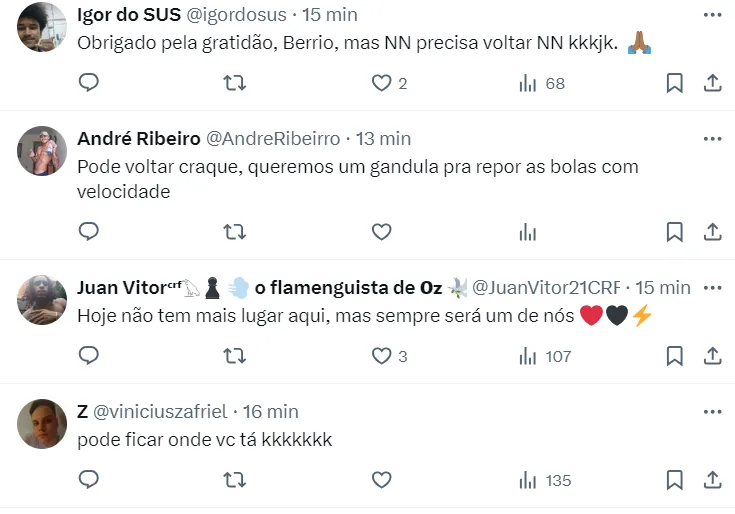735x514 pixels.
Task: Click the 16 min timestamp on Z's tweet
Action: (270, 411)
